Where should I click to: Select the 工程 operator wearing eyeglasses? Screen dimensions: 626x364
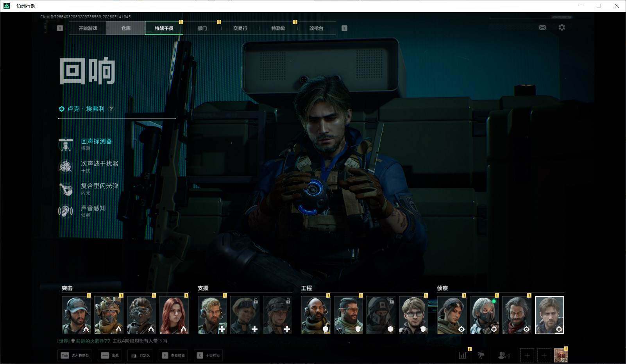(x=413, y=315)
